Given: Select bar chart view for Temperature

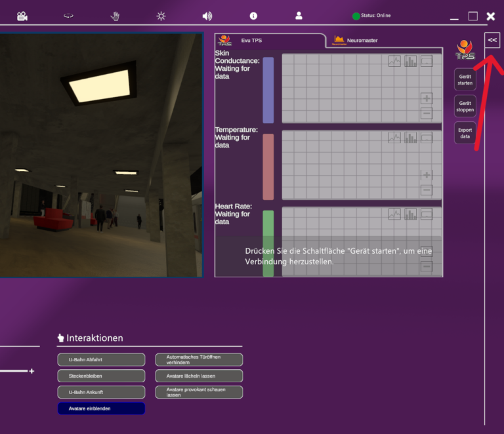Looking at the screenshot, I should [410, 138].
